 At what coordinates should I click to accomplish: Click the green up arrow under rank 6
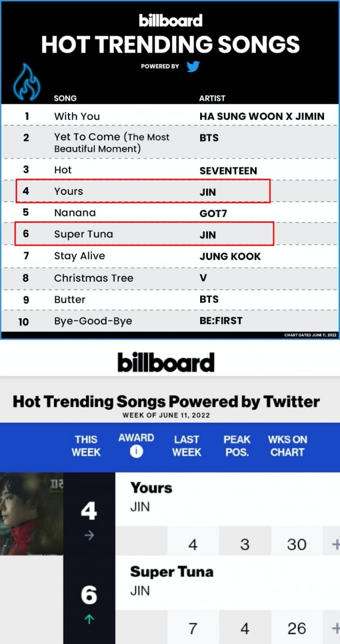[x=89, y=619]
